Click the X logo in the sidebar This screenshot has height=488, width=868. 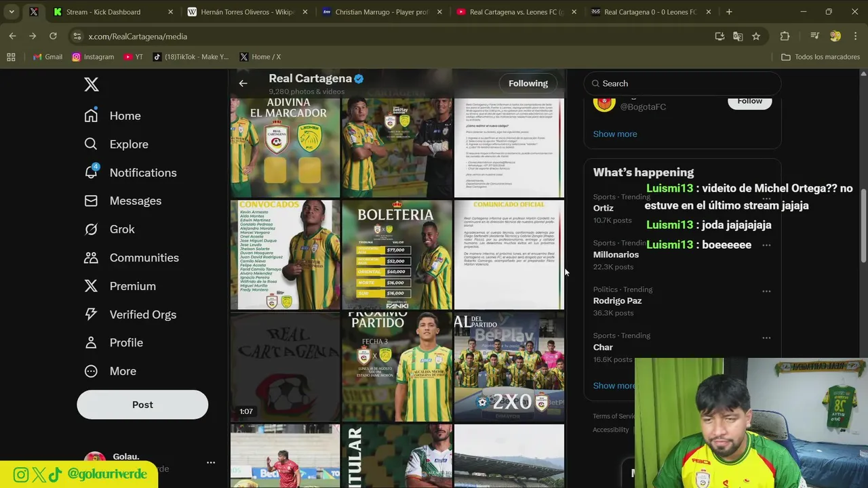pyautogui.click(x=92, y=84)
